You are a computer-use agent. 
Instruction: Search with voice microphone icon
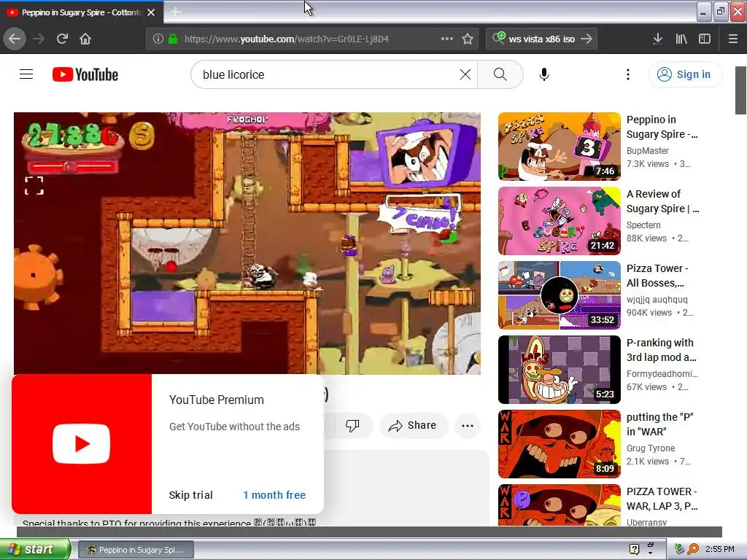pos(544,74)
